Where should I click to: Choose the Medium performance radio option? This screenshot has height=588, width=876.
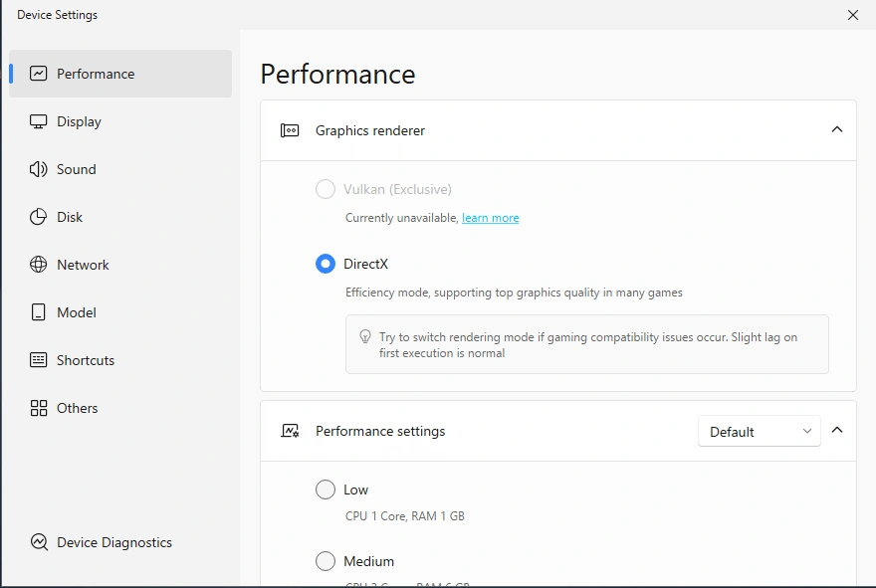pos(326,561)
